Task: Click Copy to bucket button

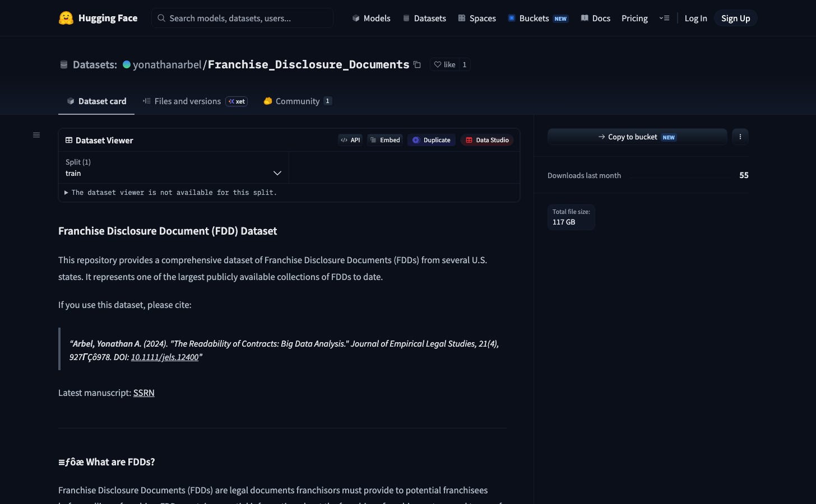Action: coord(637,137)
